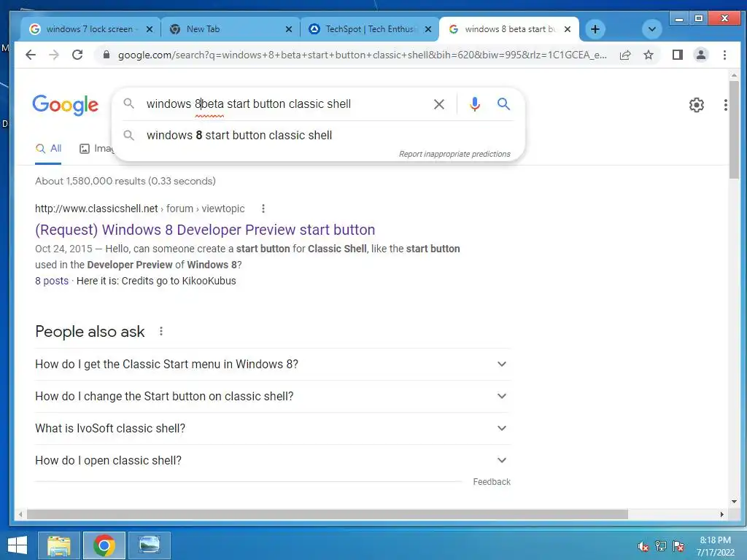Click the Chrome taskbar icon
The height and width of the screenshot is (560, 747).
(x=104, y=545)
